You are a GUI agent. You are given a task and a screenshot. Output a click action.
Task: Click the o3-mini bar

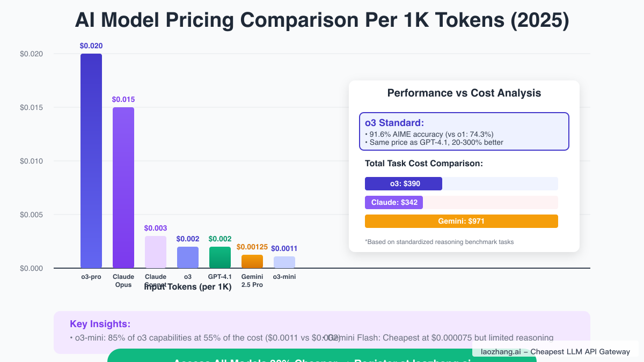(284, 262)
